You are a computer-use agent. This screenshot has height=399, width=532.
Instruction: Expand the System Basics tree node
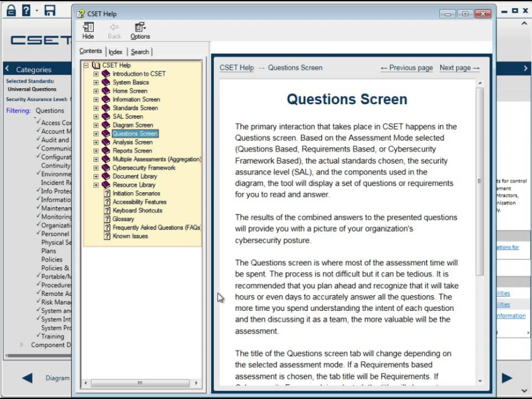[96, 83]
